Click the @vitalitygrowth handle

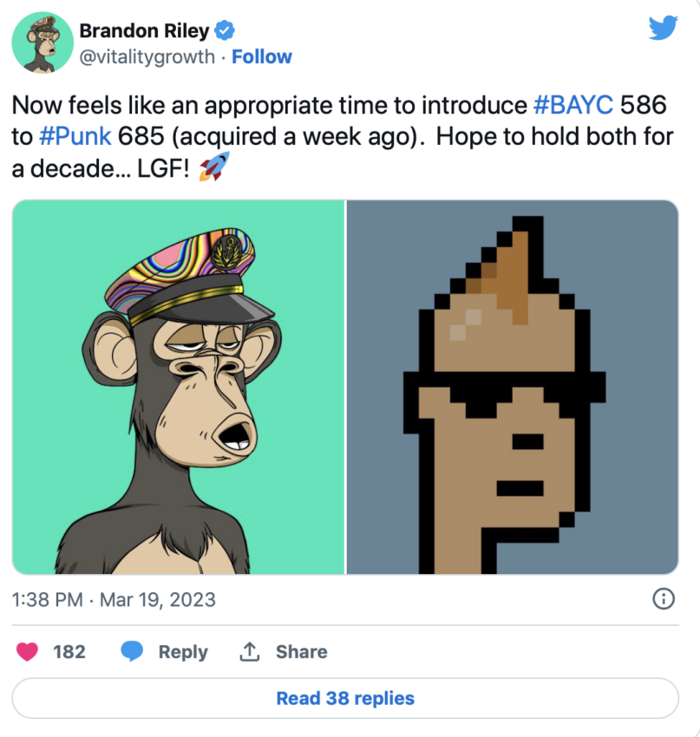[147, 57]
